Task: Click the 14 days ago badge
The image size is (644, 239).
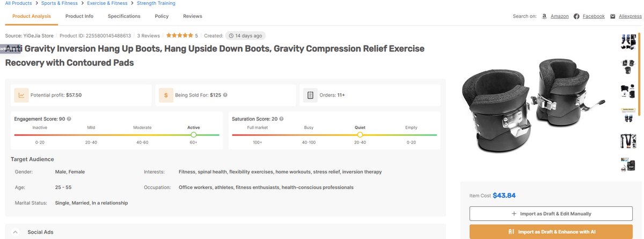Action: point(245,36)
